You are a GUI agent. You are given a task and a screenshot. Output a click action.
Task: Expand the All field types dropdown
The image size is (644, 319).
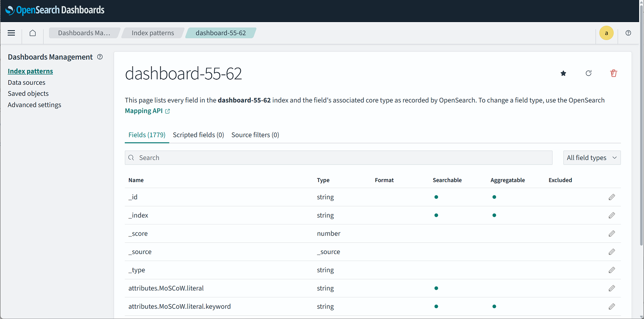click(x=592, y=158)
